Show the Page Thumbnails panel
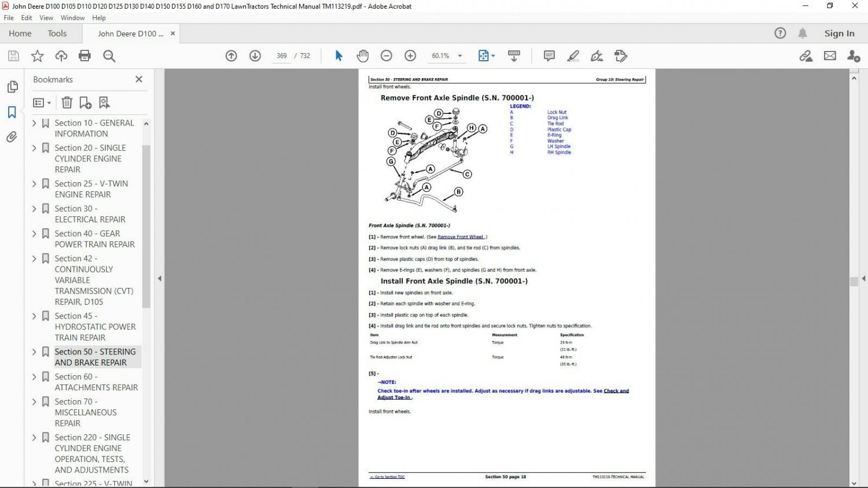The width and height of the screenshot is (868, 488). [x=12, y=86]
